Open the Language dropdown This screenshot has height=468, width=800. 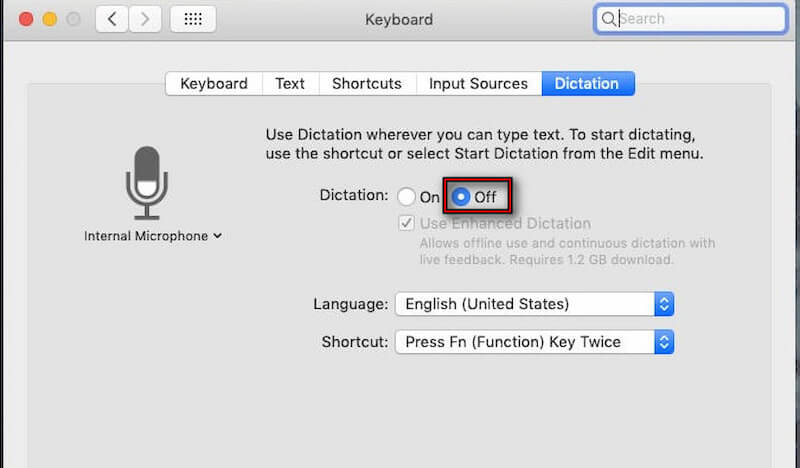[534, 304]
